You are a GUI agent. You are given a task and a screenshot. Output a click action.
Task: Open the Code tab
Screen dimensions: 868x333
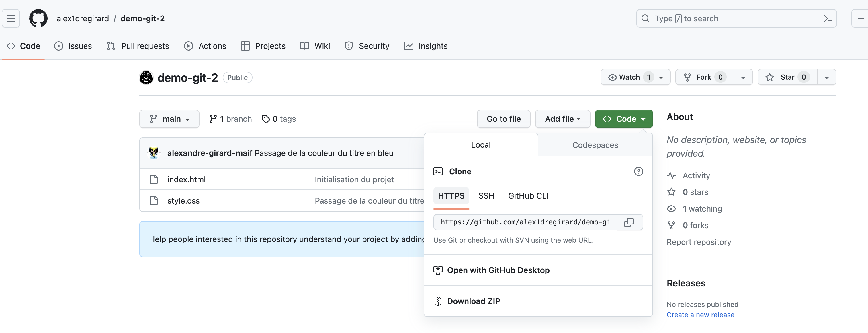pyautogui.click(x=23, y=46)
